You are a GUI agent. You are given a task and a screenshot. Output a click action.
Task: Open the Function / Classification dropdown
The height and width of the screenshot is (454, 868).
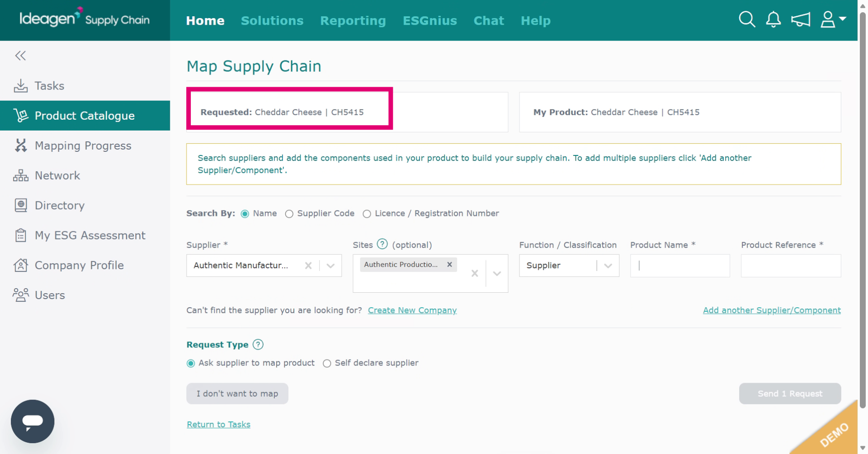(x=569, y=266)
